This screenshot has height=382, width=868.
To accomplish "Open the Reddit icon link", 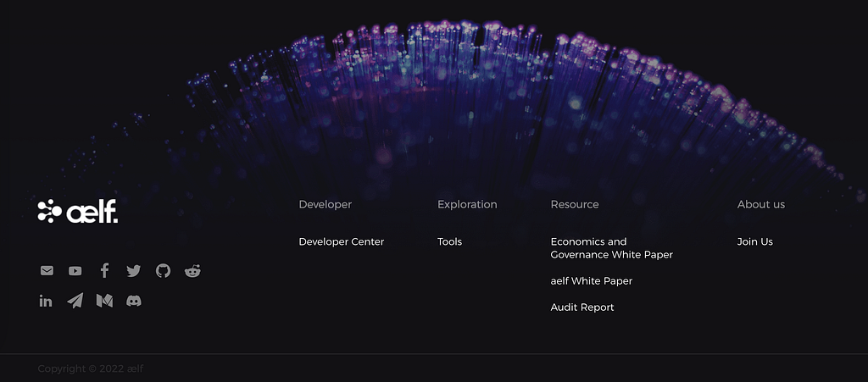I will [192, 270].
